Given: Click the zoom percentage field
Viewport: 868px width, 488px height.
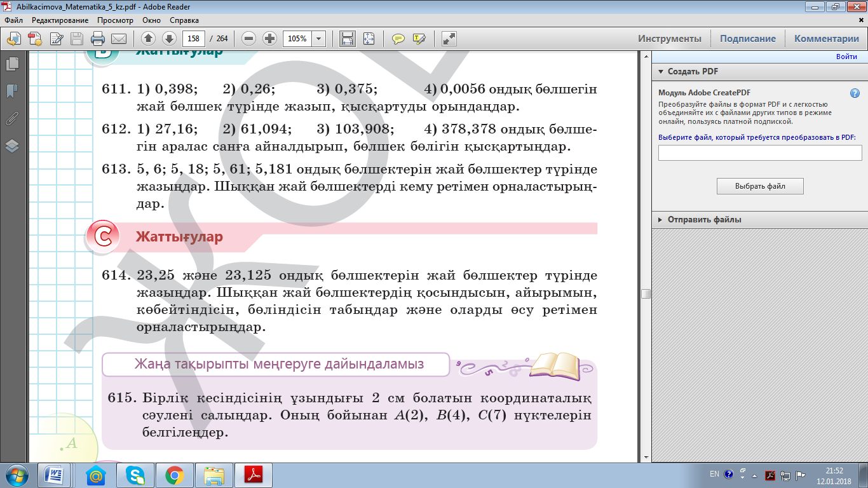Looking at the screenshot, I should coord(297,39).
